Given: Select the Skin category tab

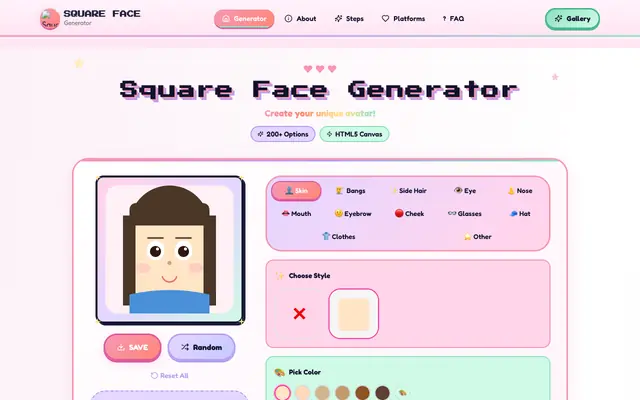Looking at the screenshot, I should point(296,191).
